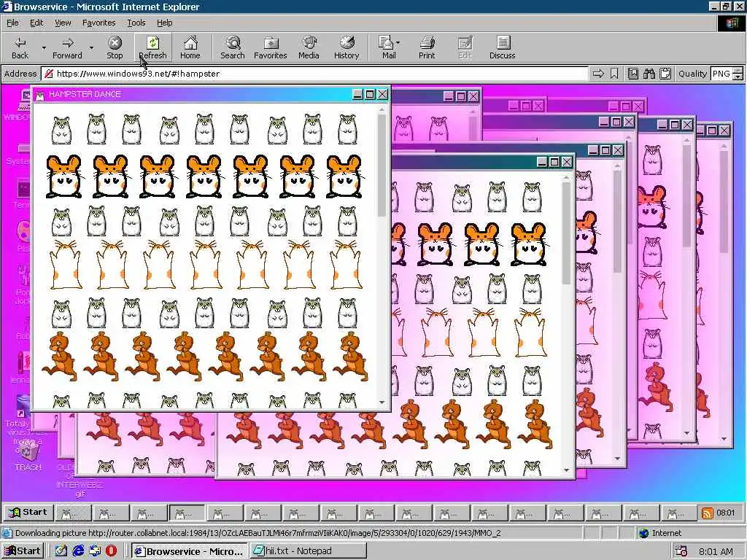Click the Forward navigation button

[67, 47]
